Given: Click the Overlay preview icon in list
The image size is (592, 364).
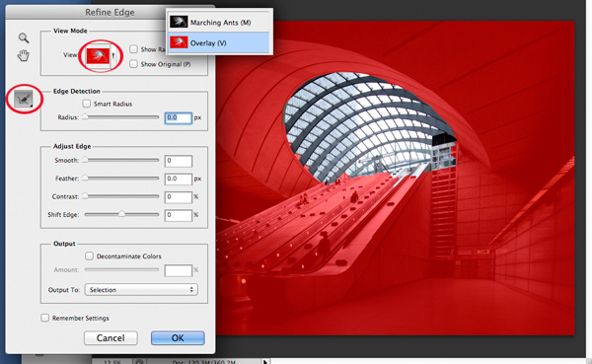Looking at the screenshot, I should [179, 42].
